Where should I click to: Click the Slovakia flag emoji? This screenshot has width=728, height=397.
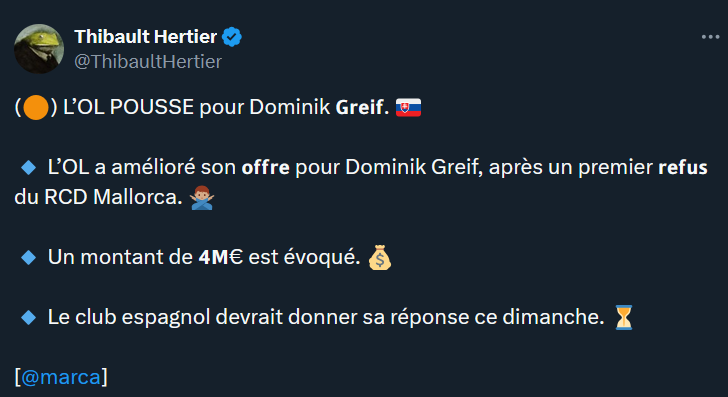coord(408,107)
